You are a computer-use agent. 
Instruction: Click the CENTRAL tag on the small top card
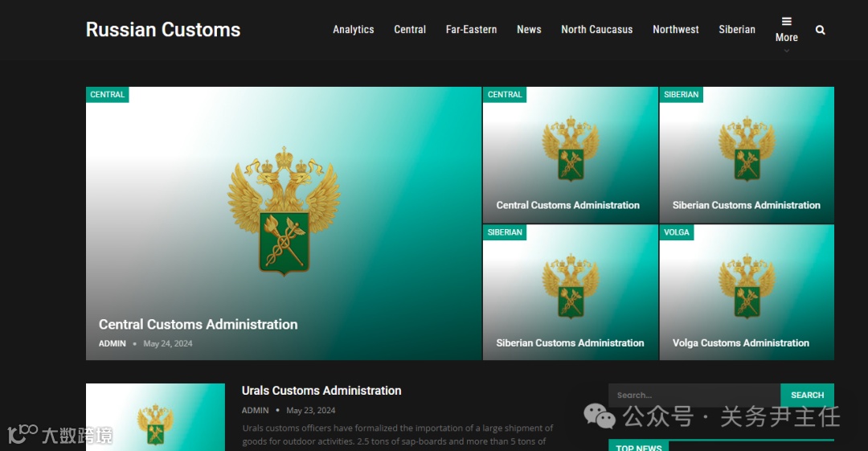pyautogui.click(x=505, y=95)
